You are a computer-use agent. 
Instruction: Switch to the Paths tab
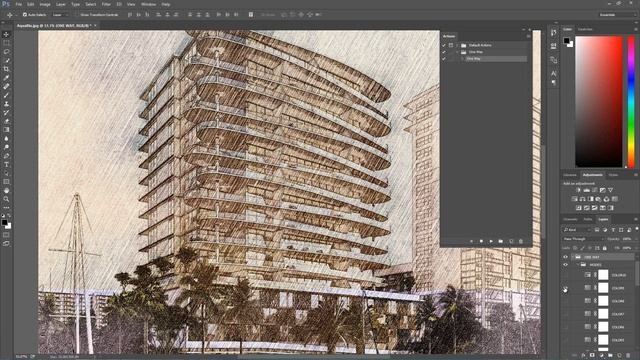(x=587, y=220)
